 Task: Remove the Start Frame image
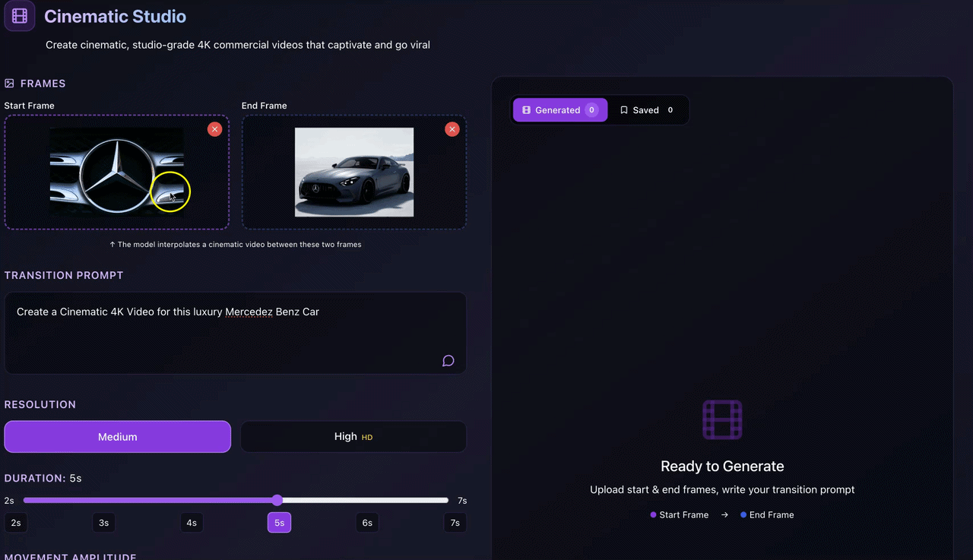214,129
